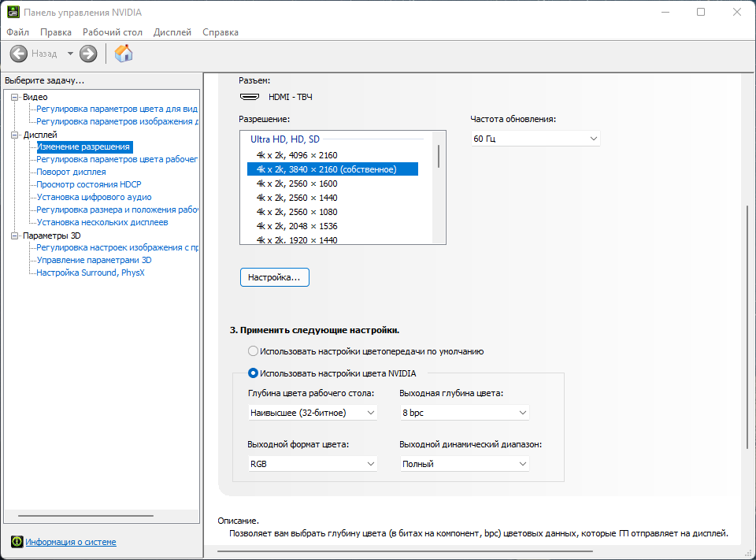This screenshot has width=756, height=560.
Task: Open Управление параметрами 3D task
Action: tap(94, 260)
